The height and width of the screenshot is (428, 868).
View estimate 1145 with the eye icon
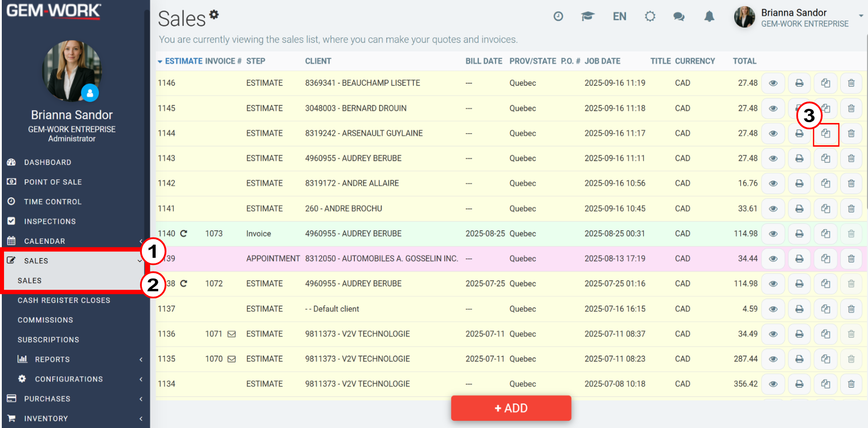point(773,108)
